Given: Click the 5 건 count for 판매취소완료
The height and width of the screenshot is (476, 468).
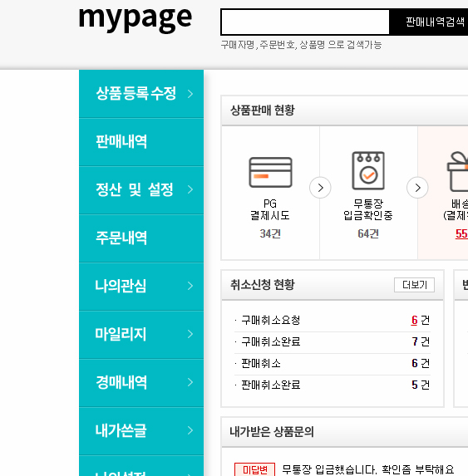Looking at the screenshot, I should [421, 385].
